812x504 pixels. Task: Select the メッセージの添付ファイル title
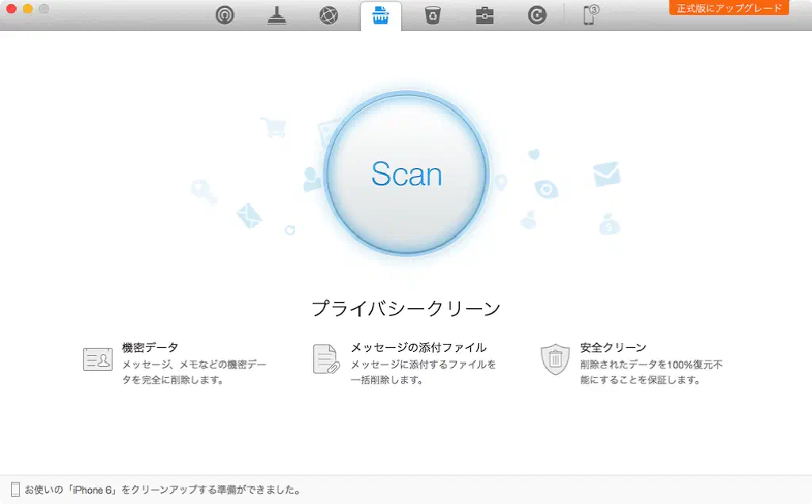tap(419, 347)
